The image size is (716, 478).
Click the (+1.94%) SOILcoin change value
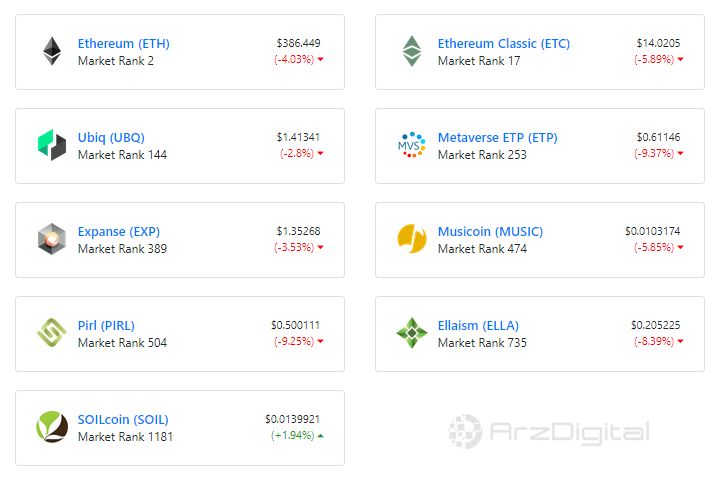(x=293, y=436)
